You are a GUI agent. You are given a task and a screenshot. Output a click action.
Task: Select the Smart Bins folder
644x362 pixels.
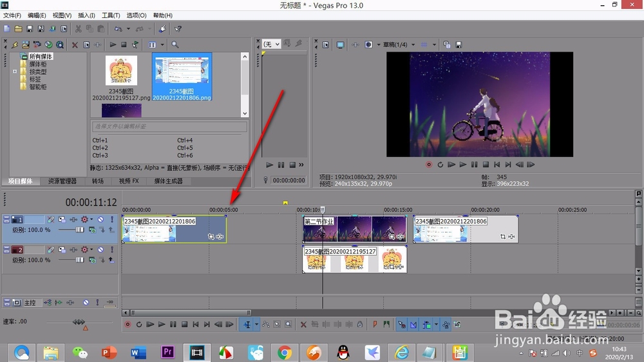point(38,87)
